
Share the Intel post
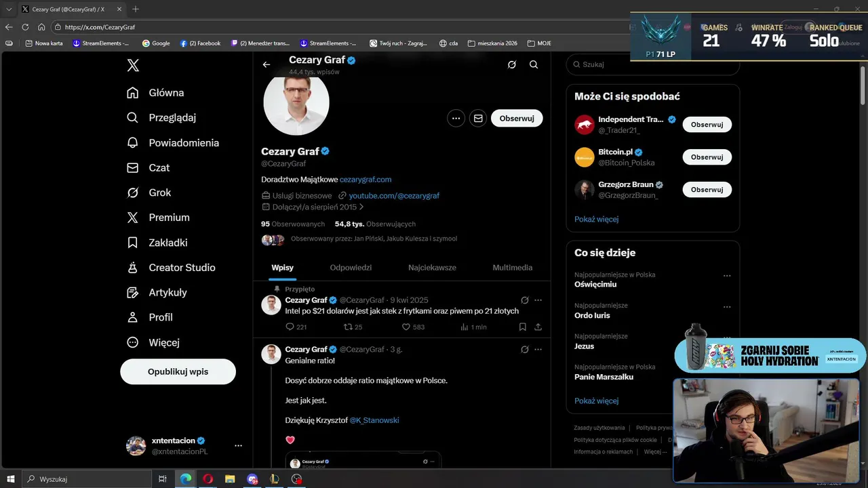click(538, 327)
